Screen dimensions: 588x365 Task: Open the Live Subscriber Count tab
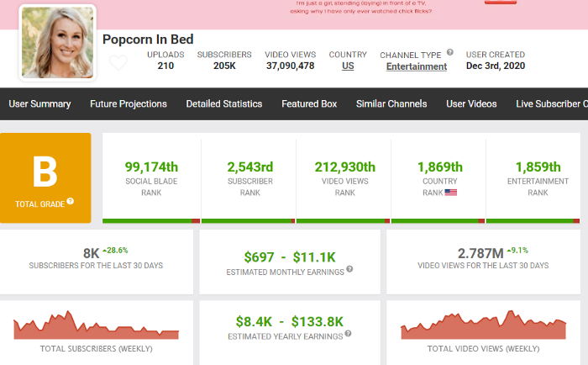[551, 104]
